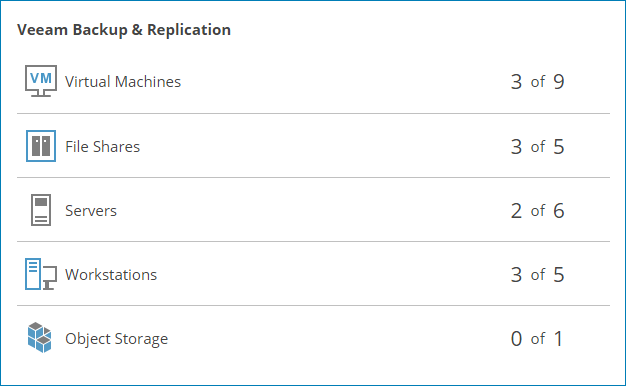
Task: Select the Workstations label
Action: pos(111,275)
